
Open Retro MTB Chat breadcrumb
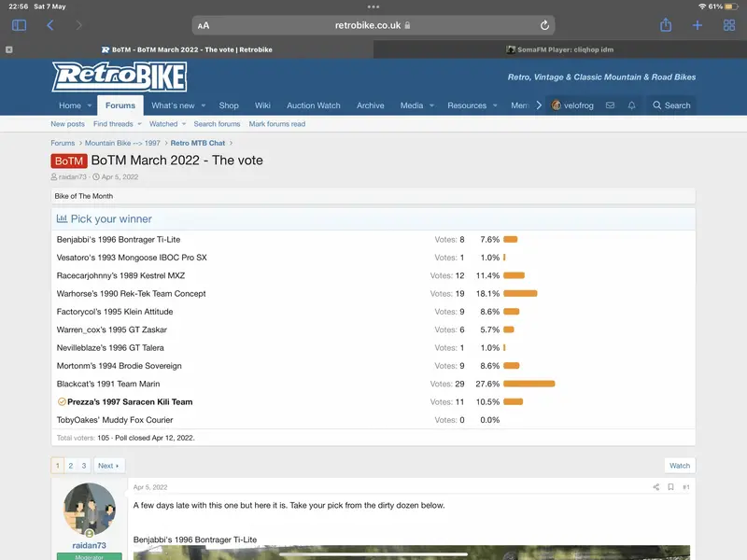click(198, 143)
